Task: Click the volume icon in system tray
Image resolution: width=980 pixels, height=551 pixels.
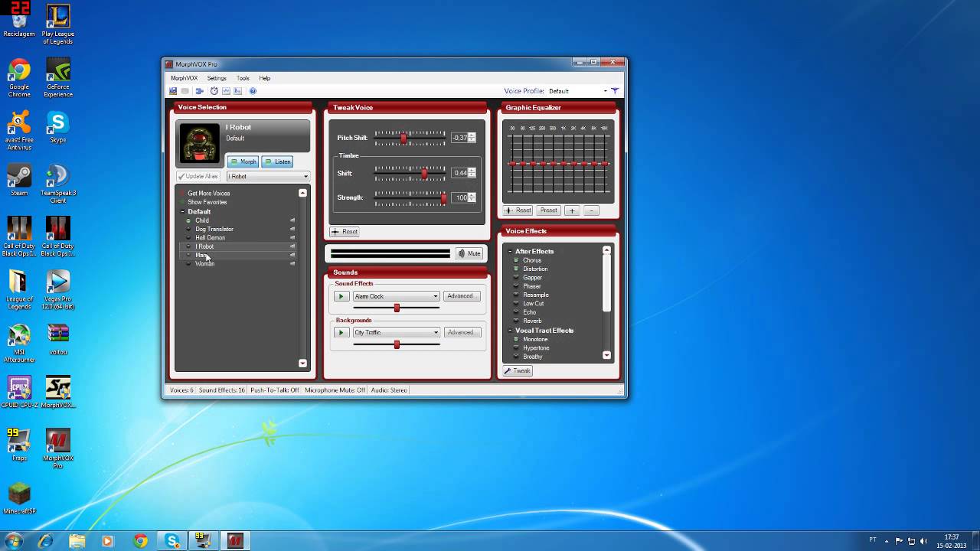Action: click(923, 541)
